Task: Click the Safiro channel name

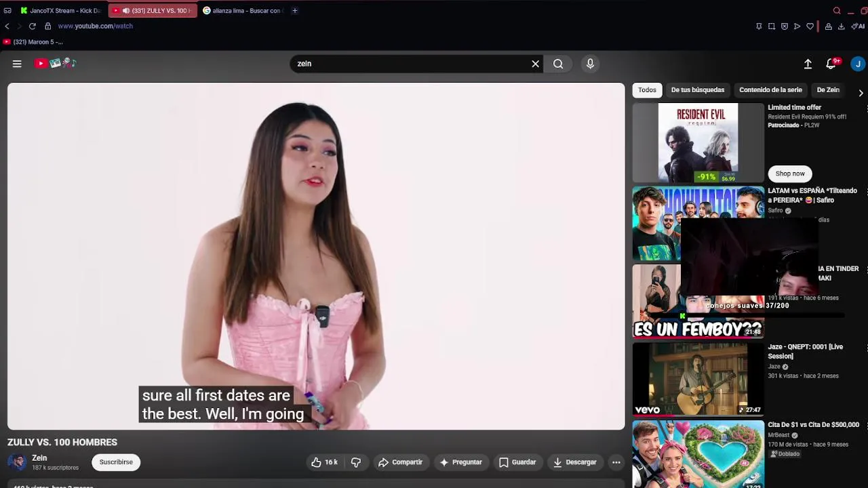Action: pos(775,211)
